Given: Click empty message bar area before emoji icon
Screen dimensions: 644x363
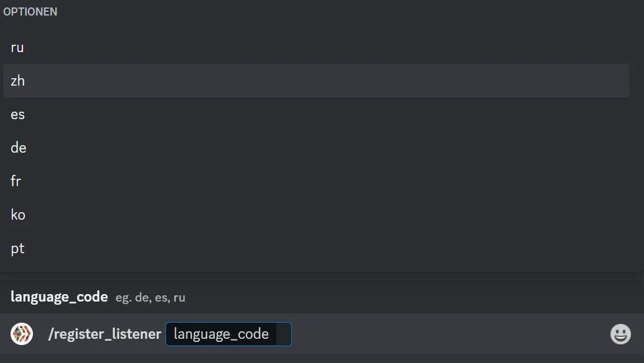Looking at the screenshot, I should click(x=450, y=334).
